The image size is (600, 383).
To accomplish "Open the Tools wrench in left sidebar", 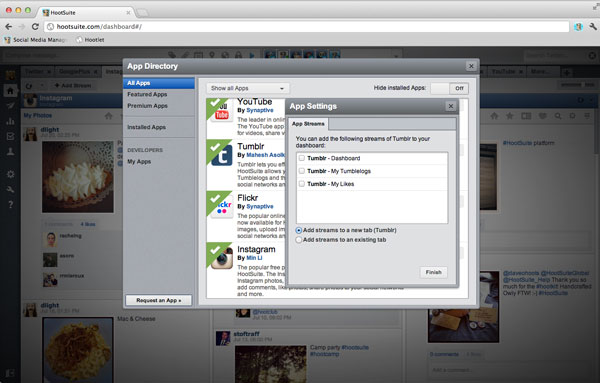I will click(10, 189).
